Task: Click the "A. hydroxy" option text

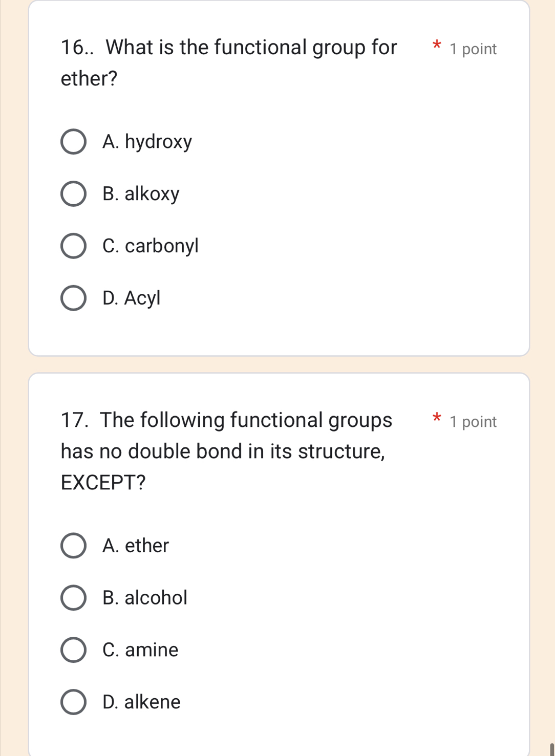Action: pyautogui.click(x=147, y=142)
